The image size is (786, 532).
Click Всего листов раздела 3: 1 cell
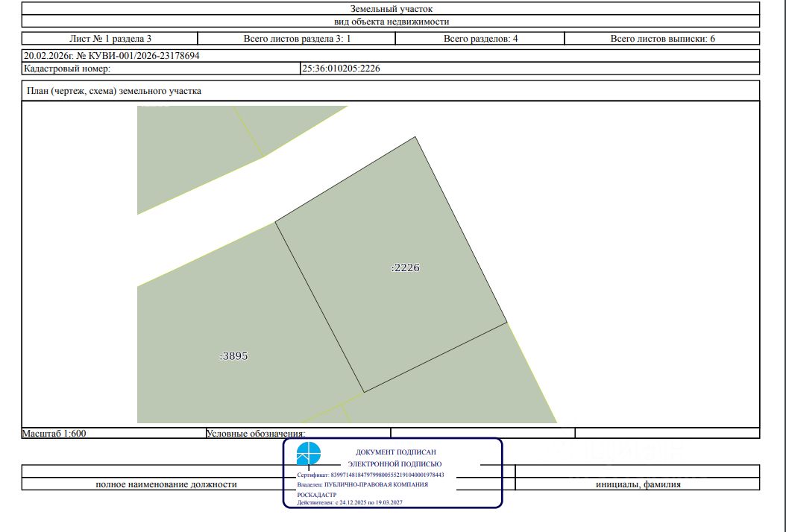point(297,39)
